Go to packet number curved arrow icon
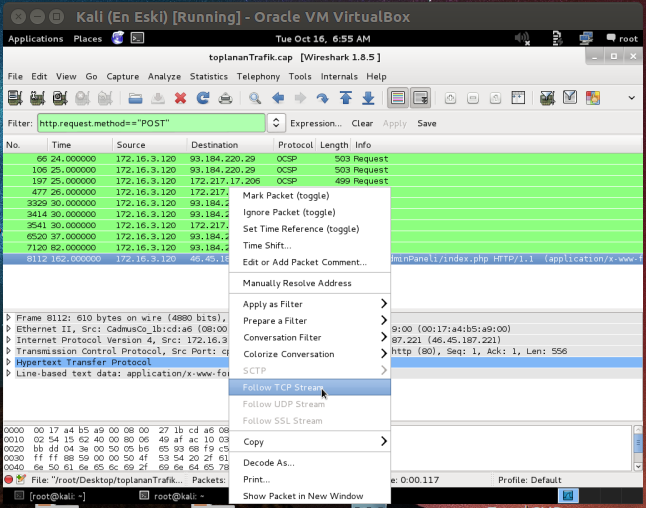This screenshot has height=508, width=646. coord(323,98)
